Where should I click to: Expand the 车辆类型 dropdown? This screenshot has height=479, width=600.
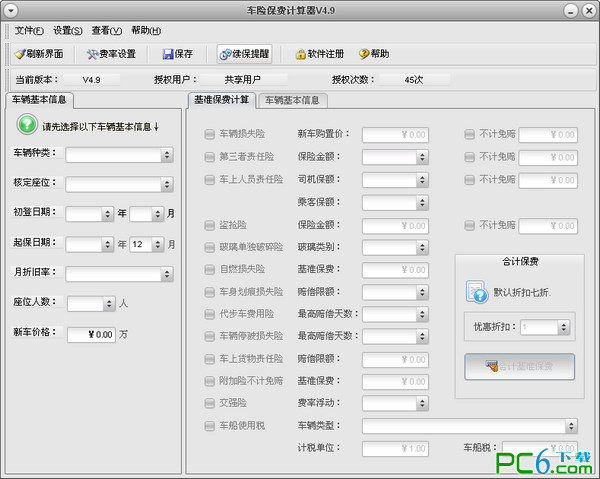[x=470, y=426]
